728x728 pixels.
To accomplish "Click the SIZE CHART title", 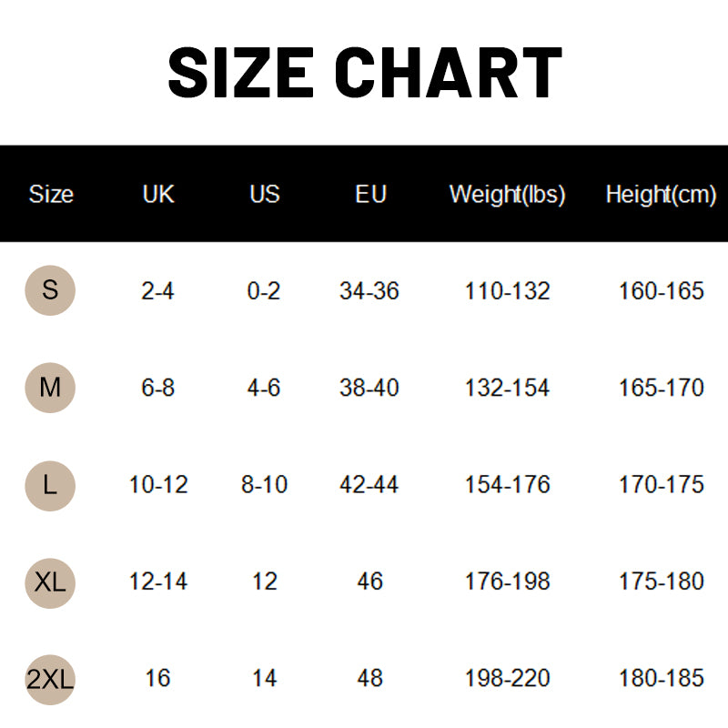I will click(x=364, y=73).
